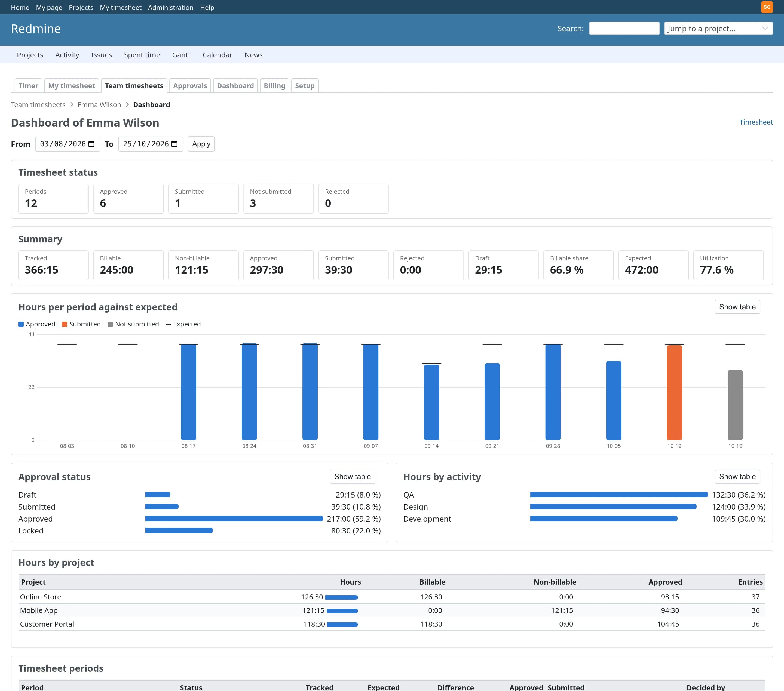This screenshot has height=691, width=784.
Task: Click the gray 10-19 not submitted bar
Action: click(735, 405)
